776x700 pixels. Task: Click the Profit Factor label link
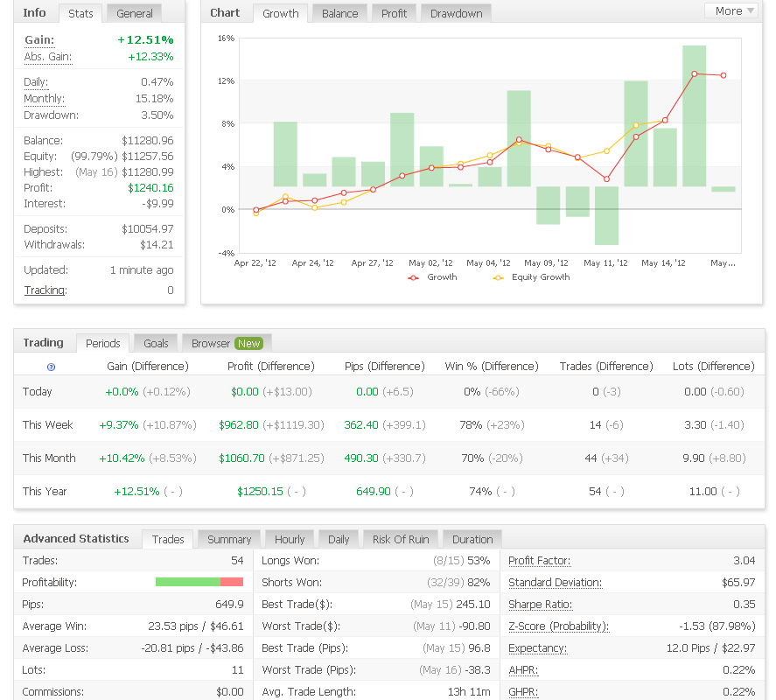539,560
